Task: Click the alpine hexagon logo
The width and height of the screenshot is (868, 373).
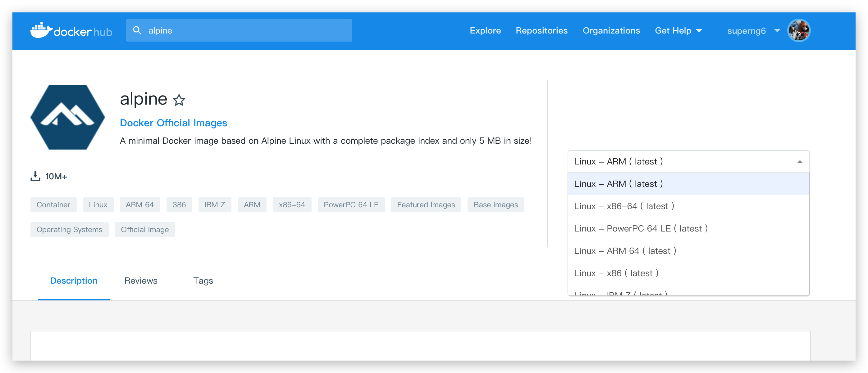Action: click(68, 117)
